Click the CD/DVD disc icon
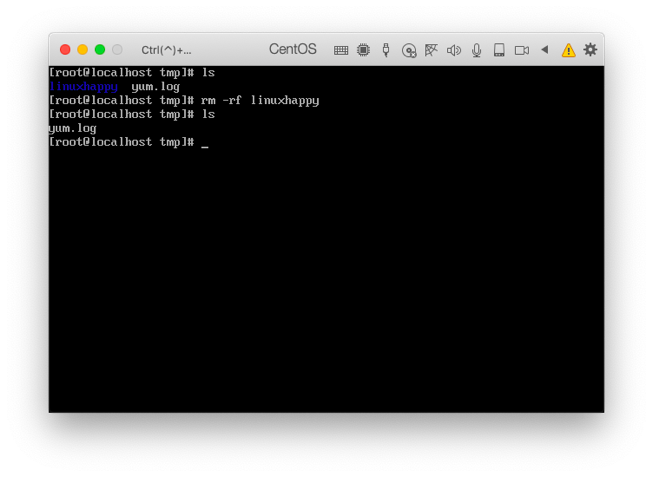The image size is (653, 477). (x=409, y=50)
